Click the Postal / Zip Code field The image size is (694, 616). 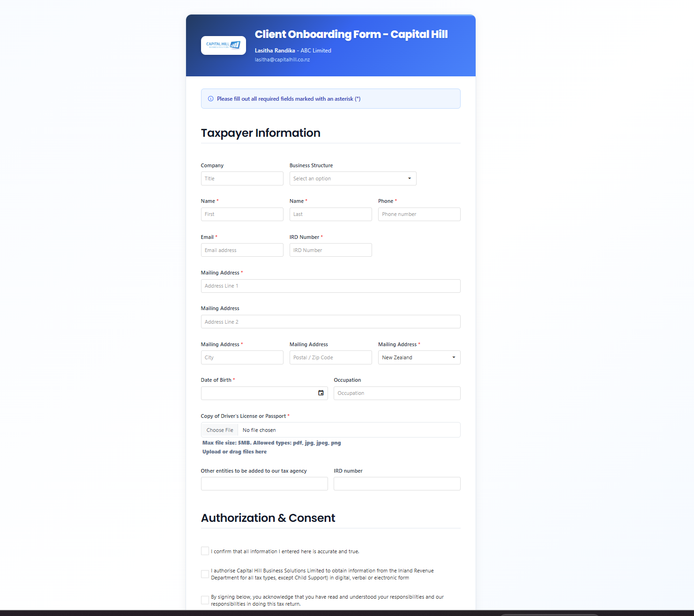click(x=331, y=357)
